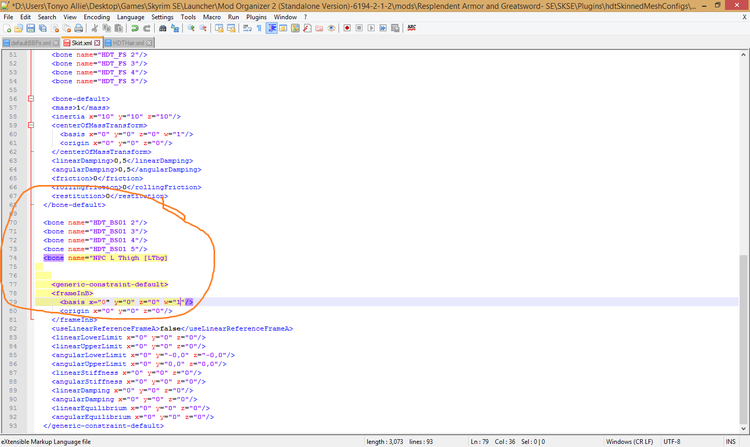Click the Replace toolbar icon

click(x=175, y=29)
